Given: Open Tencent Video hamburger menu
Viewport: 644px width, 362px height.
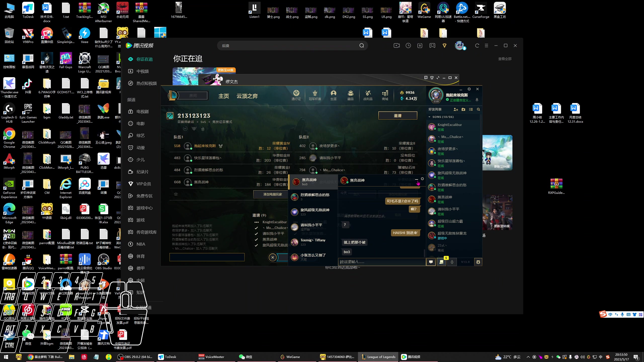Looking at the screenshot, I should pos(486,46).
